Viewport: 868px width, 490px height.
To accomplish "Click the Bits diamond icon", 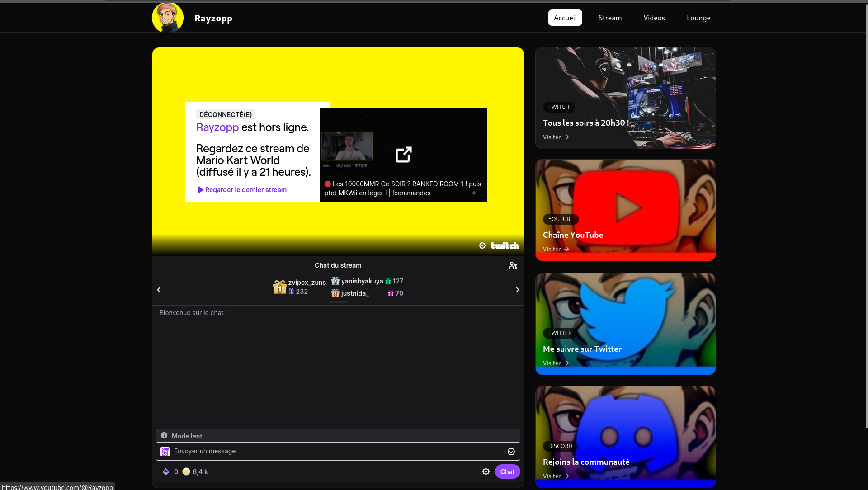I will [x=166, y=471].
